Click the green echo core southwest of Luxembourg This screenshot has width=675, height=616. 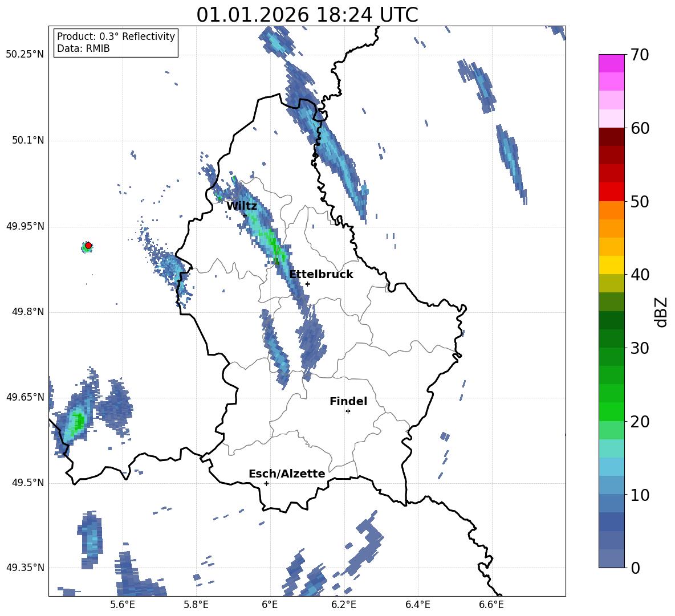point(78,422)
